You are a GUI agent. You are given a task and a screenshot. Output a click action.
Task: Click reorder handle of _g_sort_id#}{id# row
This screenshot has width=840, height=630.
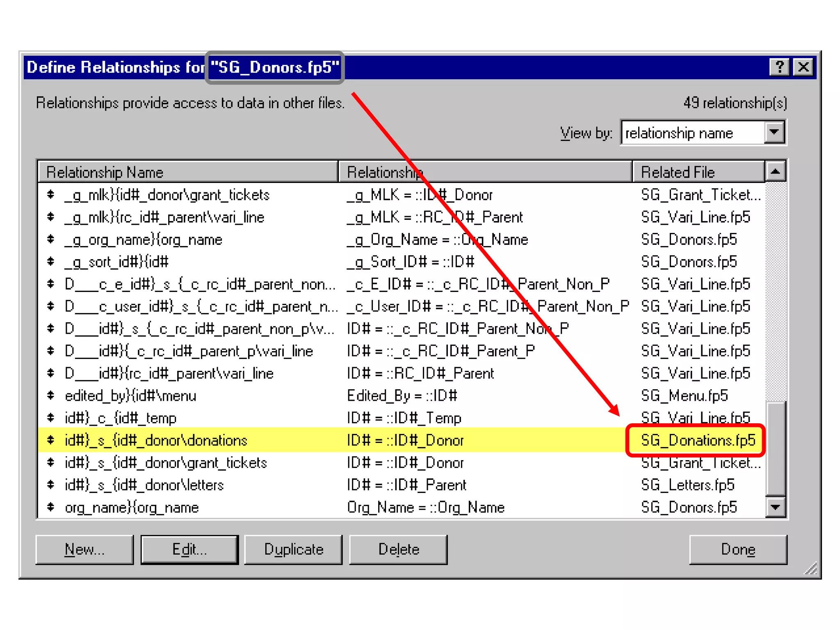(51, 261)
